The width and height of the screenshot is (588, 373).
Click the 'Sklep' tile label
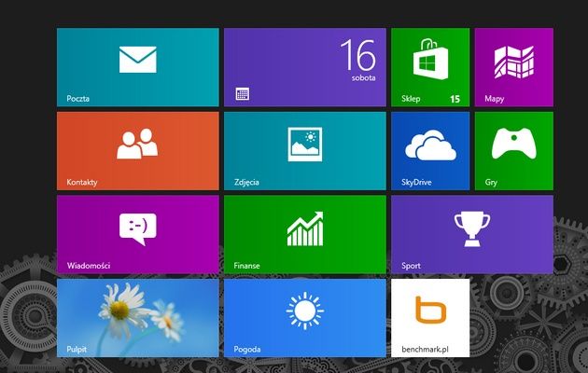point(411,99)
